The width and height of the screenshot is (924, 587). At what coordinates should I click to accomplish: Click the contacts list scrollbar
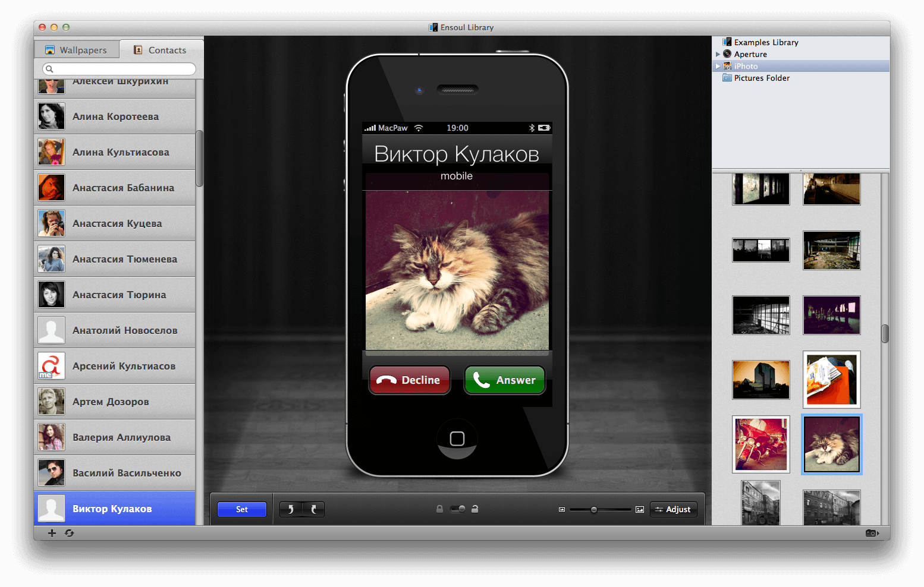(200, 158)
